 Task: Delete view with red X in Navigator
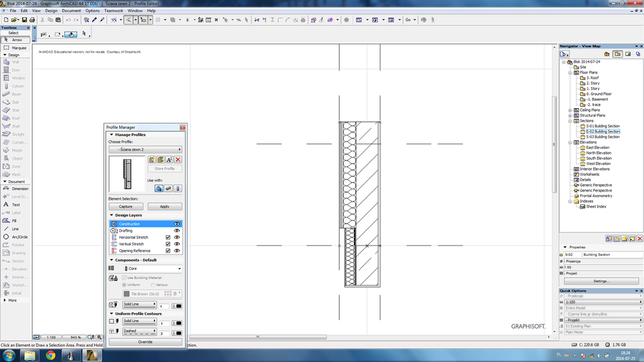[x=639, y=238]
